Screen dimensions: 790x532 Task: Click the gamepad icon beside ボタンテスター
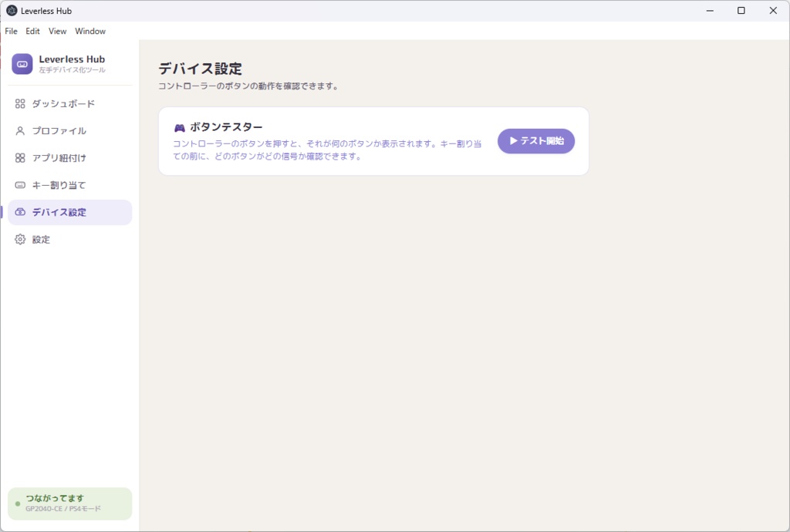click(x=179, y=128)
